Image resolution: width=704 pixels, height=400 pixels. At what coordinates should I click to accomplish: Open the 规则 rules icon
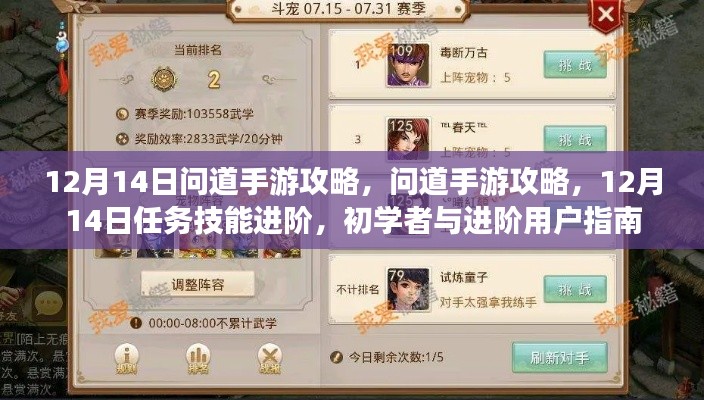point(127,359)
